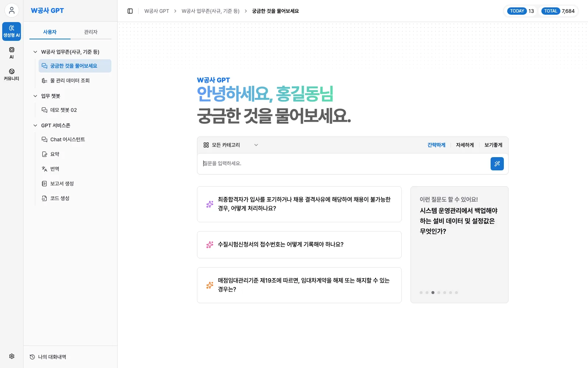Switch to the 사용자 tab

tap(50, 32)
